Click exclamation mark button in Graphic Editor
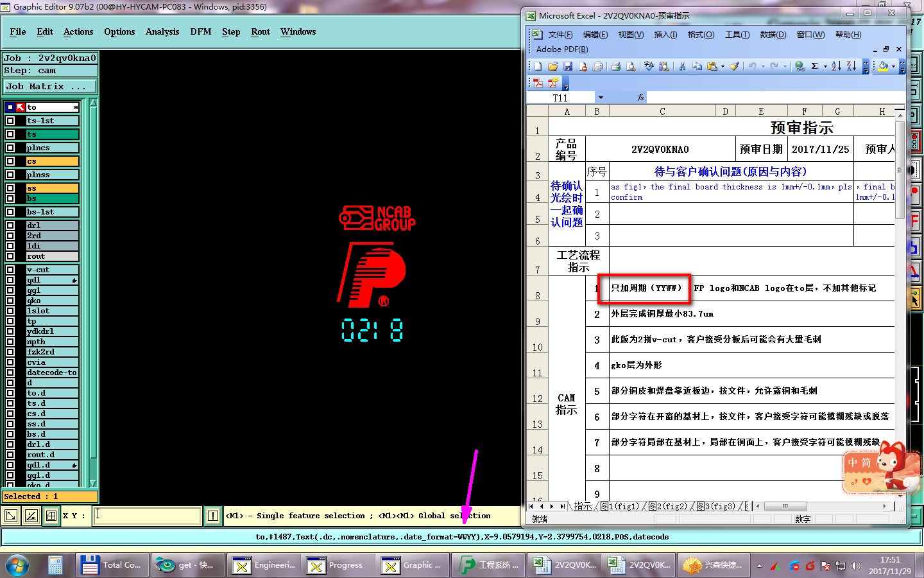This screenshot has width=924, height=578. pyautogui.click(x=213, y=515)
